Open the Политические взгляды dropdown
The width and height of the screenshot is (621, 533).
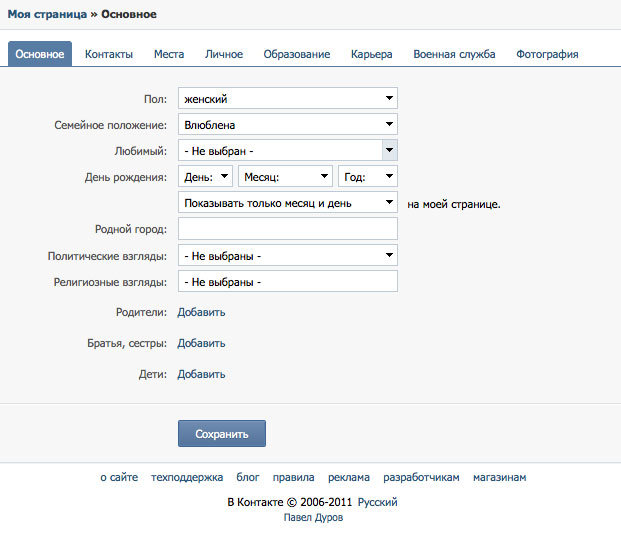click(288, 255)
